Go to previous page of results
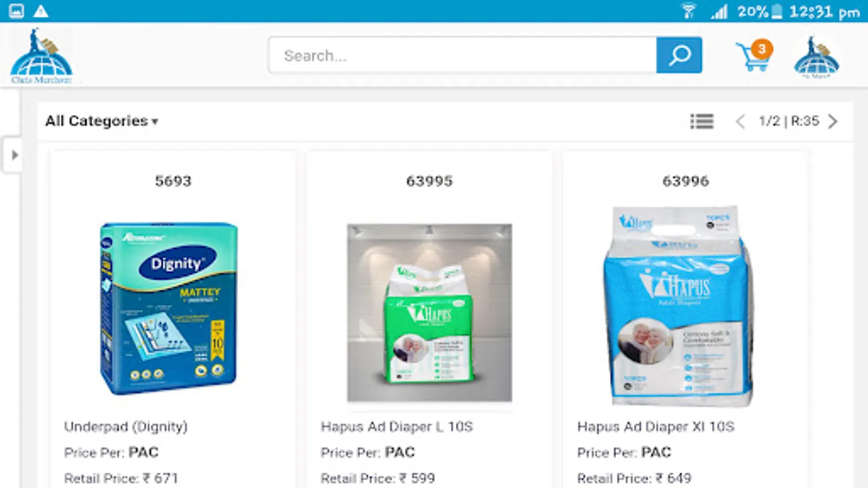Viewport: 868px width, 488px height. click(x=741, y=121)
